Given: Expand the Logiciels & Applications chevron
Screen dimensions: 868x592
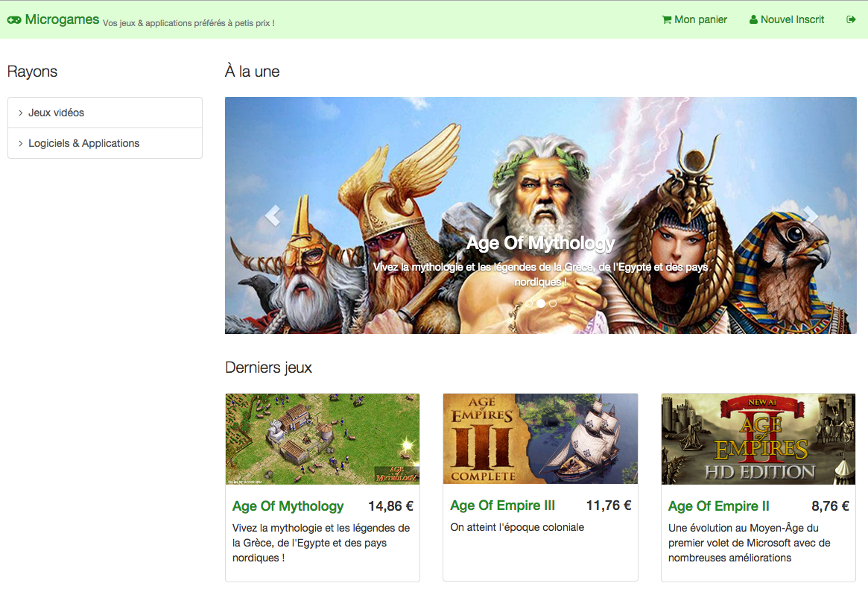Looking at the screenshot, I should tap(20, 143).
